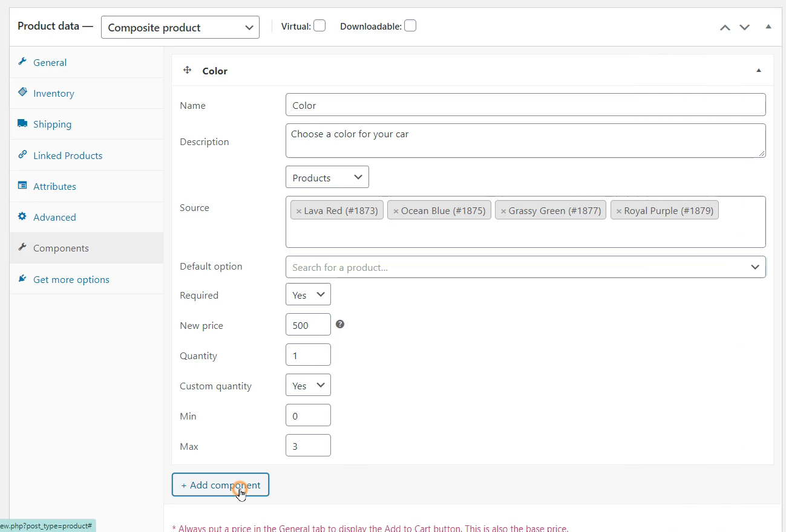The height and width of the screenshot is (532, 786).
Task: Collapse the Product data panel triangle
Action: click(768, 27)
